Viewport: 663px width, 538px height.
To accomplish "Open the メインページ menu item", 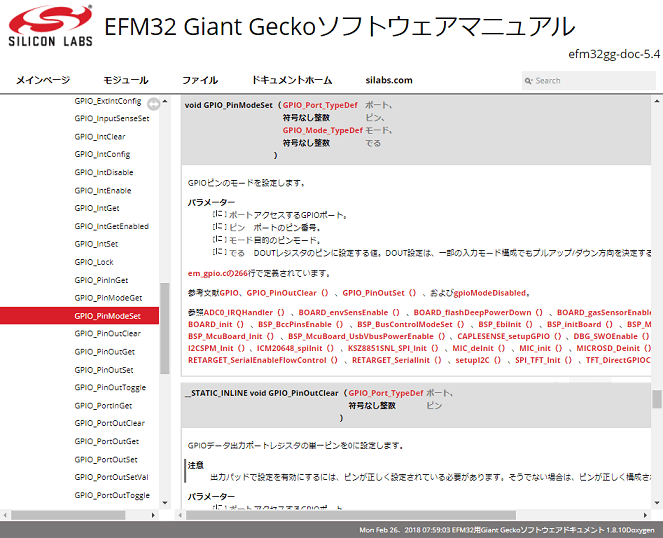I will coord(43,80).
